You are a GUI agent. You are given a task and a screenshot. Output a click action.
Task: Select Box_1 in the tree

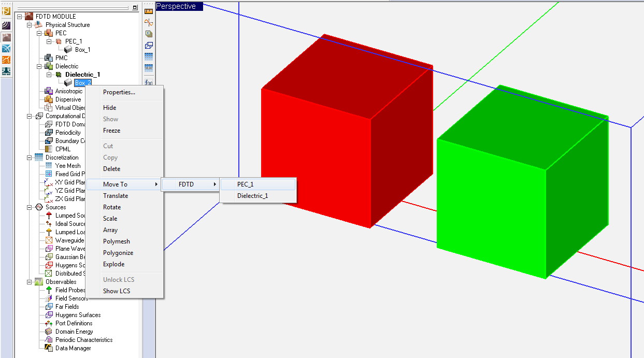coord(82,50)
